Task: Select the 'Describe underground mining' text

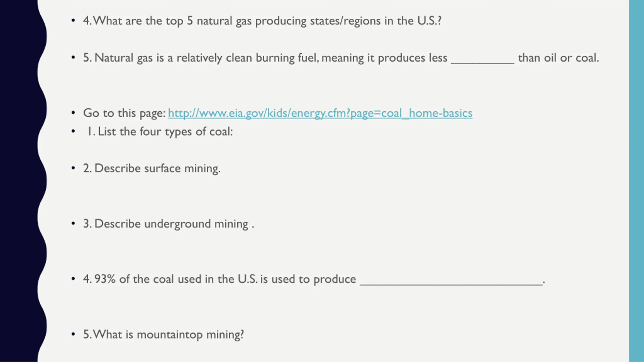Action: (169, 224)
